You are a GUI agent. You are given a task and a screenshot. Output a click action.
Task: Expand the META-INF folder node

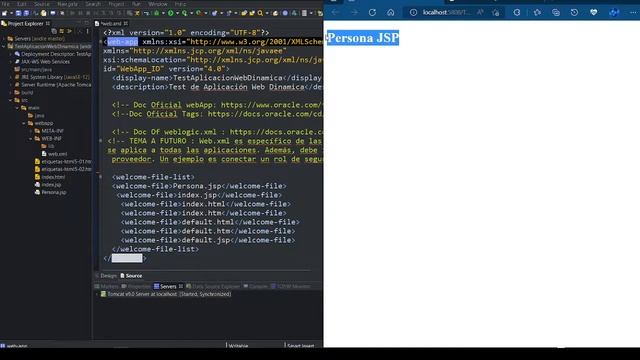point(31,131)
